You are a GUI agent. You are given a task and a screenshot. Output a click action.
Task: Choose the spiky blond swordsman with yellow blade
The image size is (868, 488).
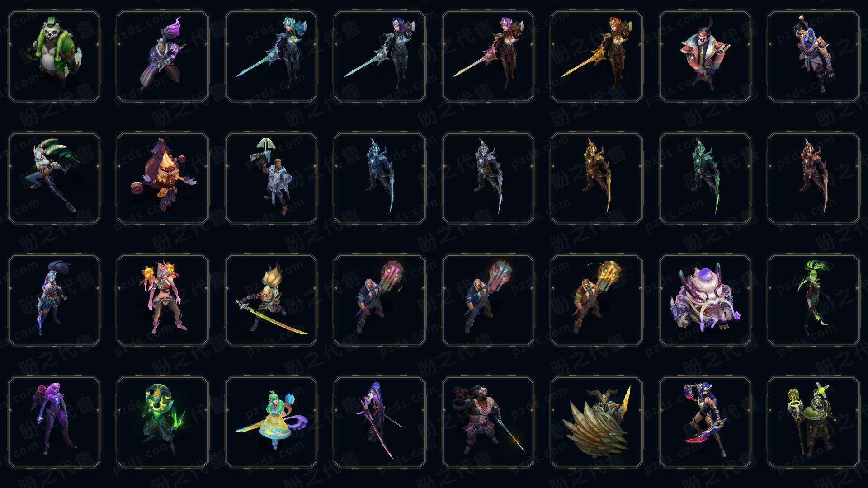pyautogui.click(x=271, y=300)
